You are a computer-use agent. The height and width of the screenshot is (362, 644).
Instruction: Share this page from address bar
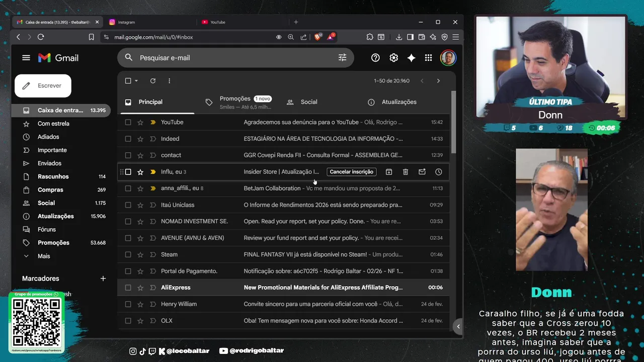(303, 37)
